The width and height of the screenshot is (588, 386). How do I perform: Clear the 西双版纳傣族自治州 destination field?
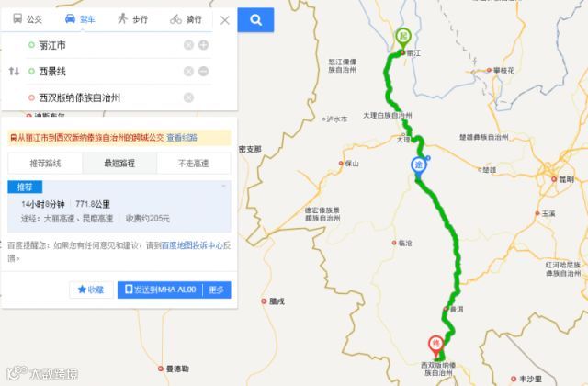click(188, 97)
